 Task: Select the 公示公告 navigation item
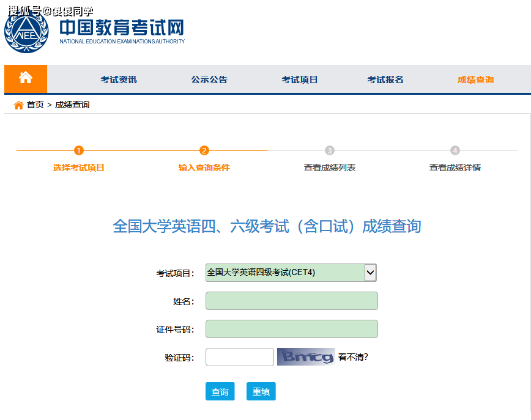[x=209, y=79]
